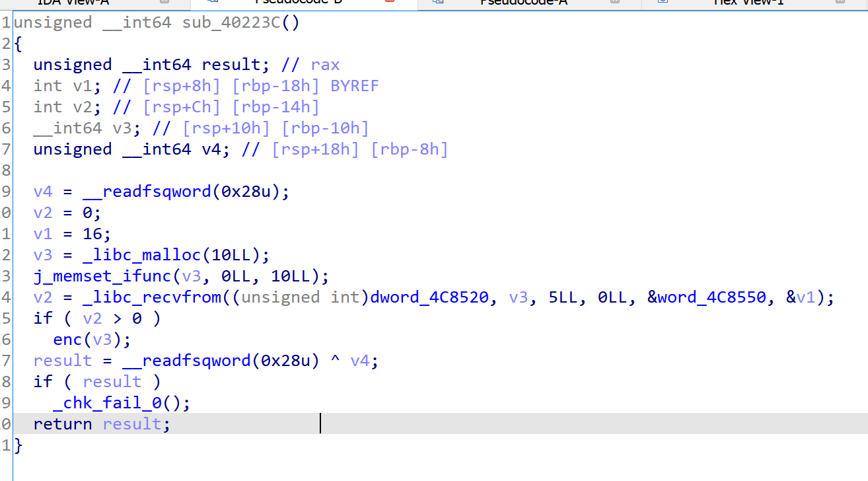Click the _libc_malloc function call

pyautogui.click(x=142, y=255)
